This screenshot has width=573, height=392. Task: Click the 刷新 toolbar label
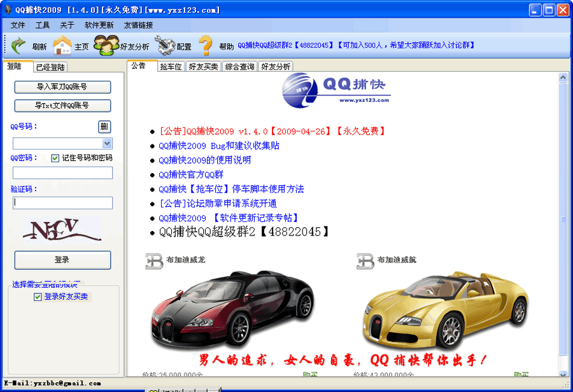point(39,46)
